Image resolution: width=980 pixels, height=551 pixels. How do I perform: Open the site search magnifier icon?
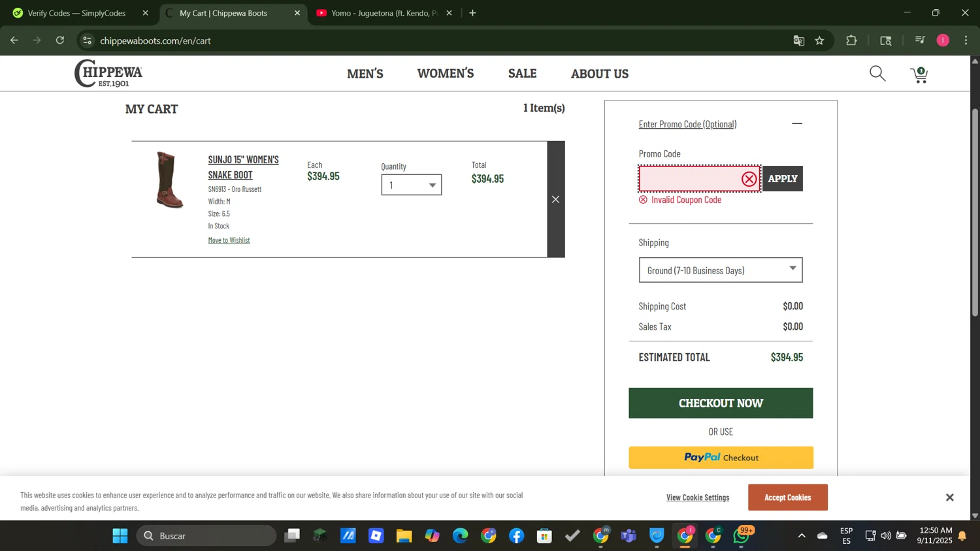[x=877, y=74]
